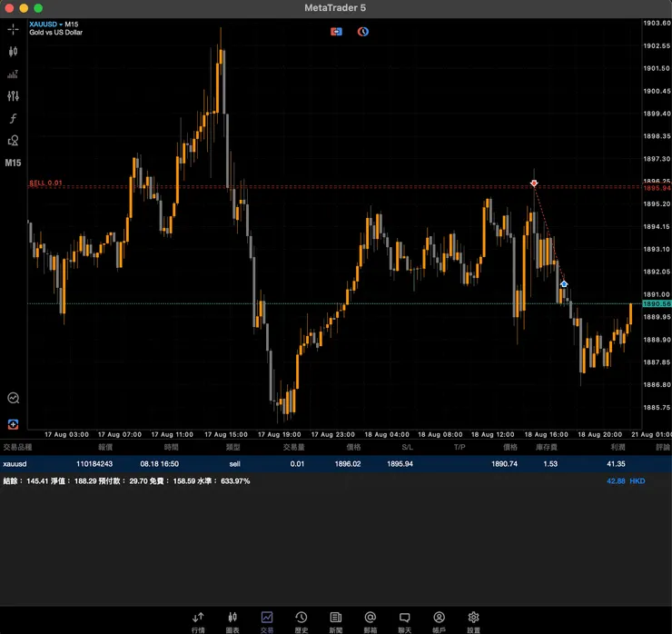This screenshot has width=672, height=634.
Task: Sort positions by 時間 column header
Action: 172,447
